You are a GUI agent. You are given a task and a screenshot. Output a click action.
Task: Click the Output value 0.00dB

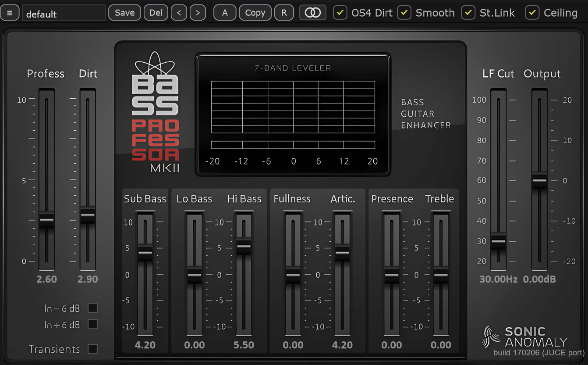click(539, 279)
